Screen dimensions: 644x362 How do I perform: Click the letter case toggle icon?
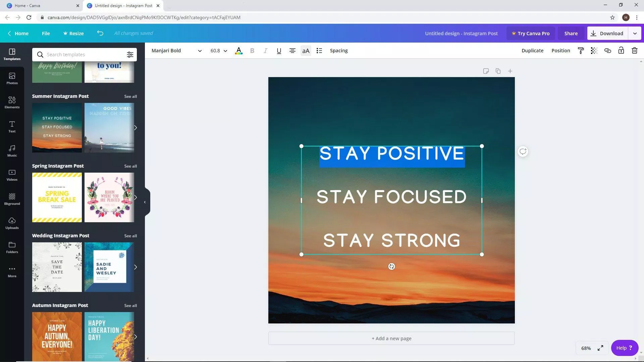pos(305,50)
